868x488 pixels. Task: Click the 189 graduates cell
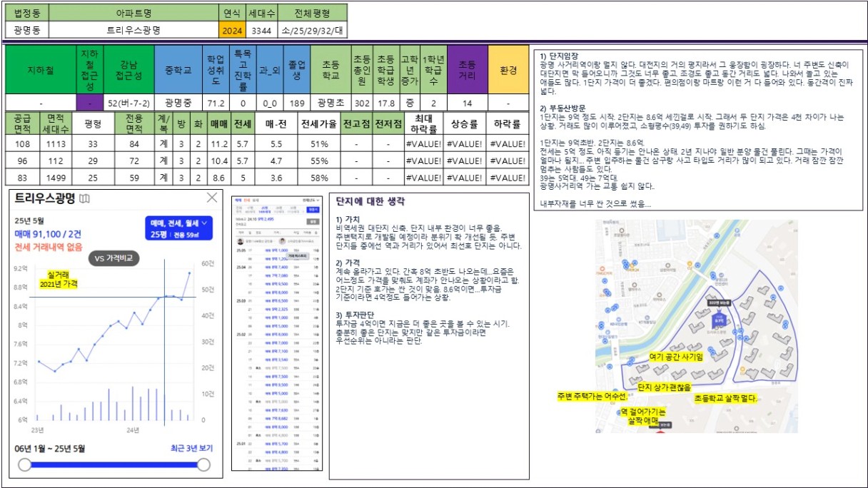[x=296, y=103]
